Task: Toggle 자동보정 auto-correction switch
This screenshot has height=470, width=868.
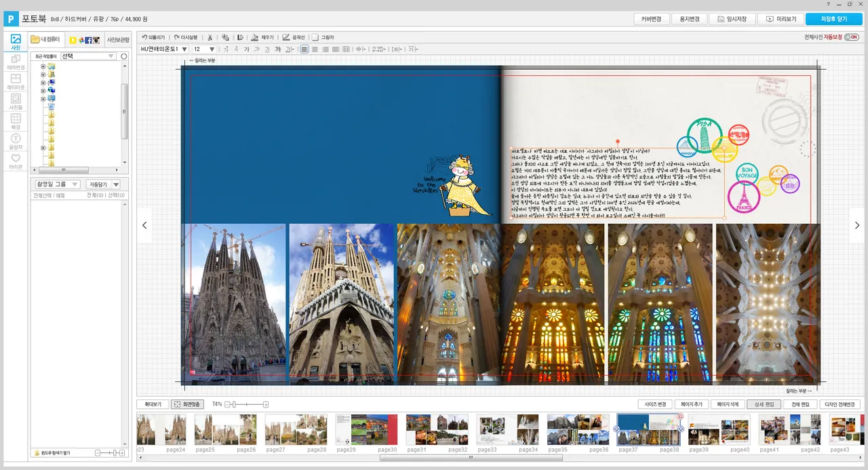Action: pos(851,37)
